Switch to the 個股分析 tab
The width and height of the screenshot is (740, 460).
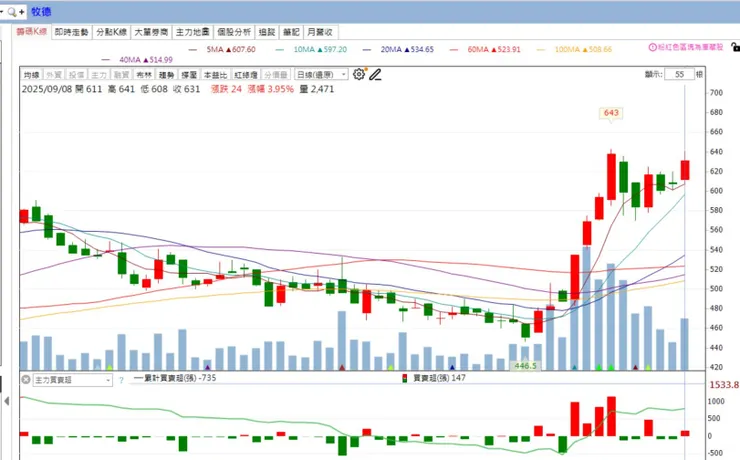234,32
